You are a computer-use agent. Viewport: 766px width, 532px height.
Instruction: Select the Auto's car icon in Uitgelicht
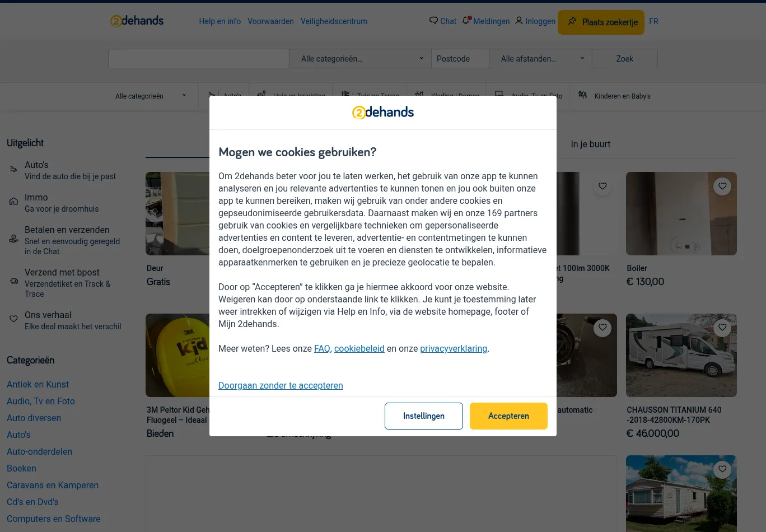tap(13, 169)
